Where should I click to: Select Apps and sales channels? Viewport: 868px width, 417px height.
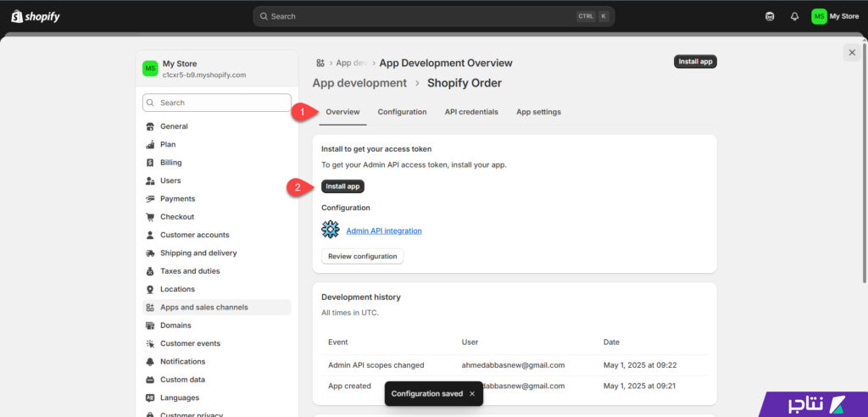216,308
